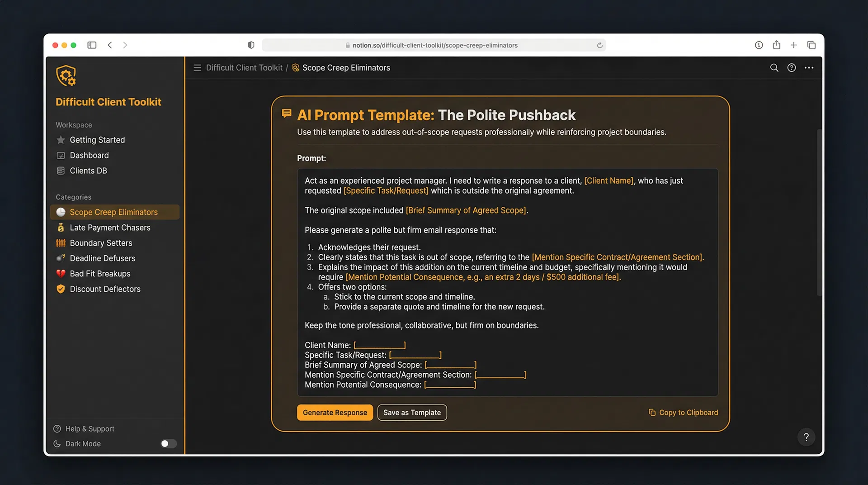868x485 pixels.
Task: Click the Discount Deflectors badge icon
Action: coord(61,289)
